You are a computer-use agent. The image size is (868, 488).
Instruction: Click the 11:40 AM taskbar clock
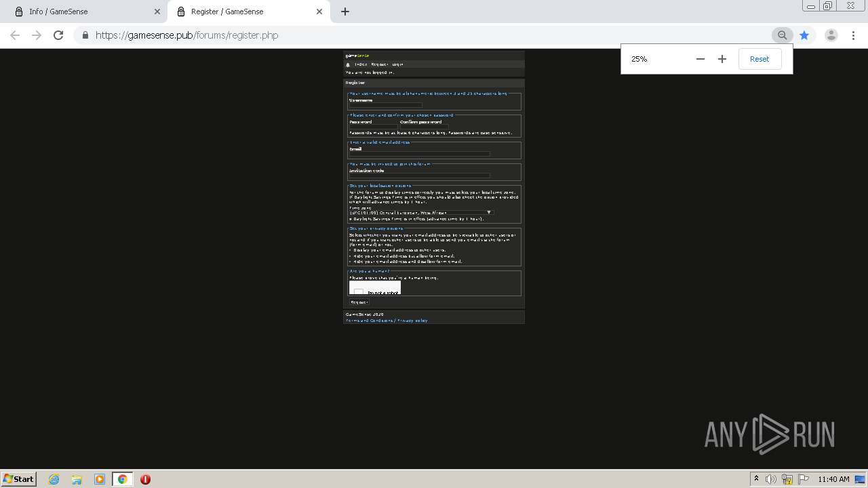(833, 479)
